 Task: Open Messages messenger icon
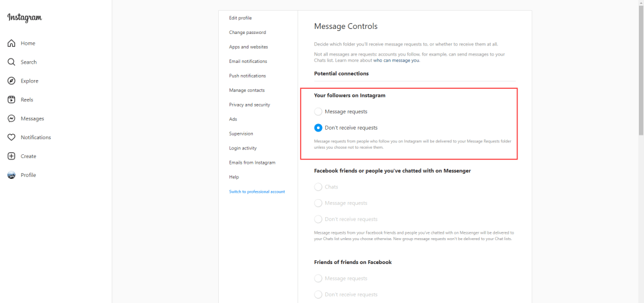pyautogui.click(x=11, y=118)
